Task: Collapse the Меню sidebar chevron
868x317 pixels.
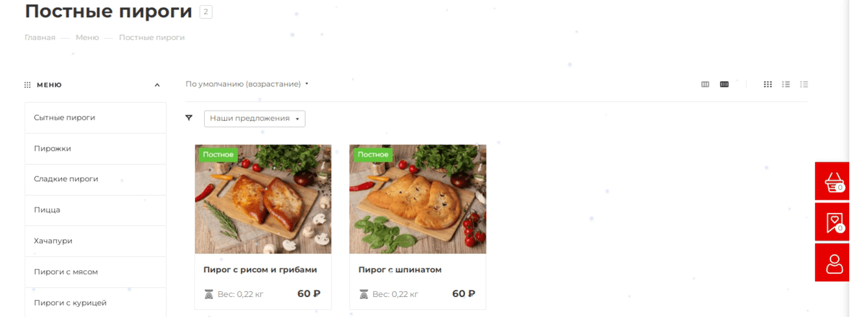Action: [157, 85]
